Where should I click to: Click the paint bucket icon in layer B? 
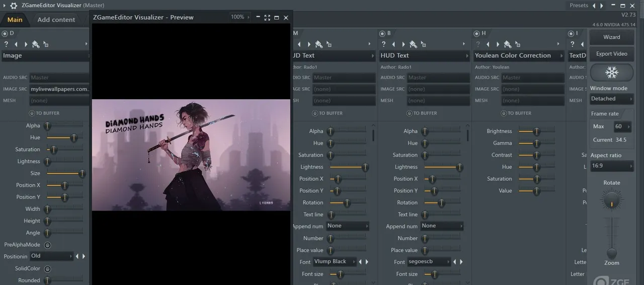pos(413,44)
